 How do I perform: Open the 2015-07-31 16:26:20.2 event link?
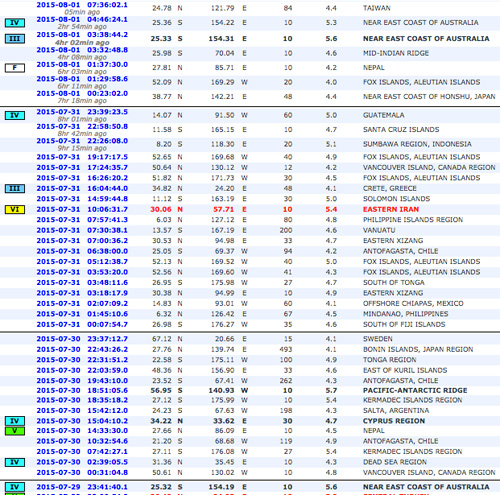[82, 178]
